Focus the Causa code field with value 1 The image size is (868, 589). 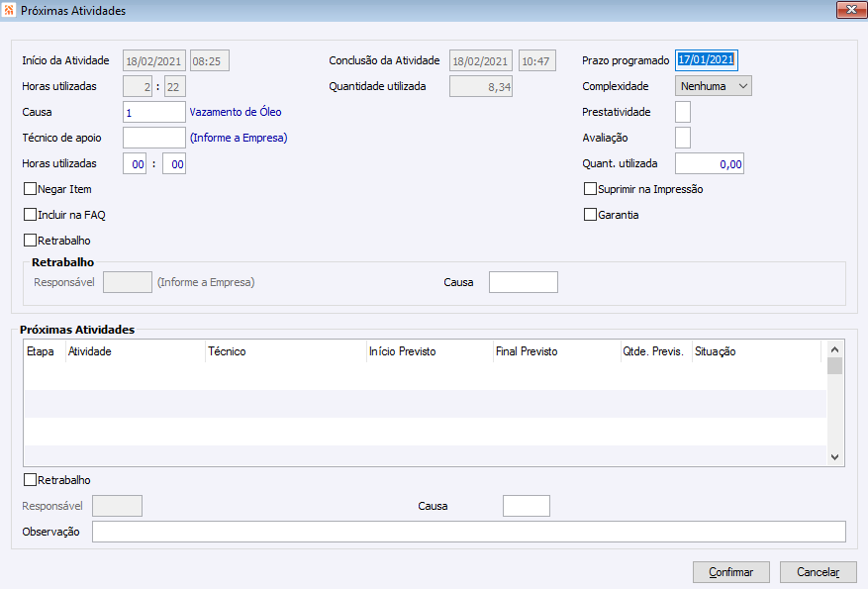[x=153, y=112]
